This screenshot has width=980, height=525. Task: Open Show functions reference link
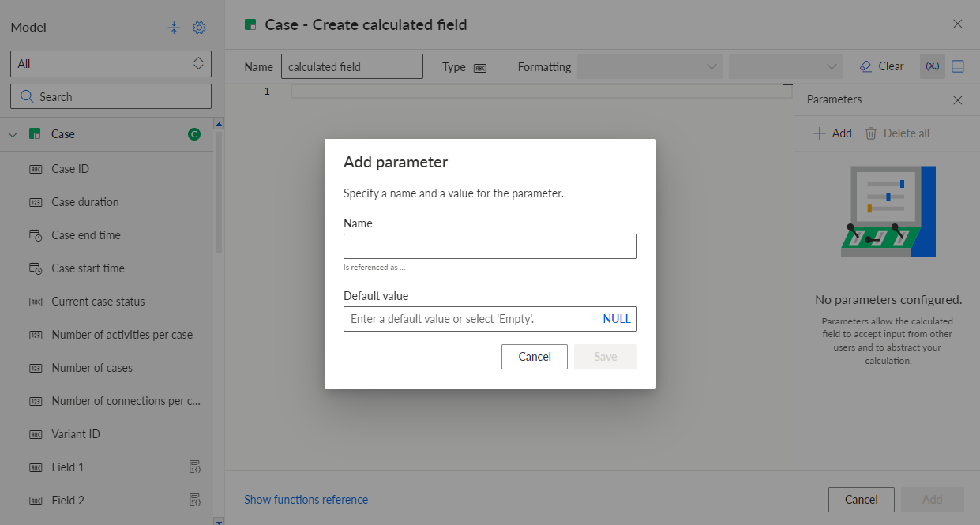(306, 500)
